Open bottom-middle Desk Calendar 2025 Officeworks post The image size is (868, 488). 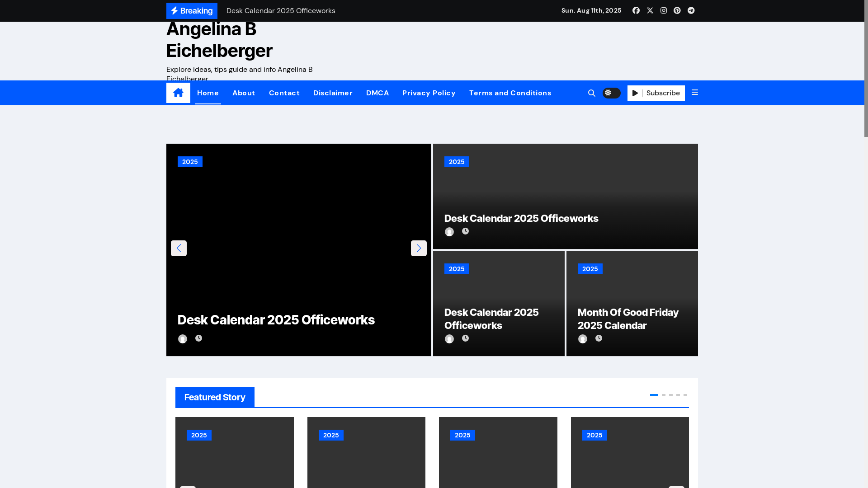(491, 319)
